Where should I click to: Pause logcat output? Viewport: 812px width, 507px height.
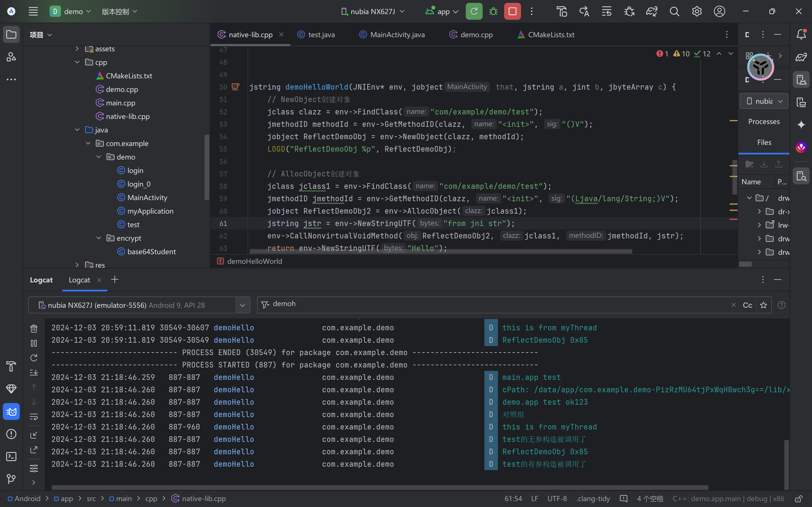[x=34, y=343]
